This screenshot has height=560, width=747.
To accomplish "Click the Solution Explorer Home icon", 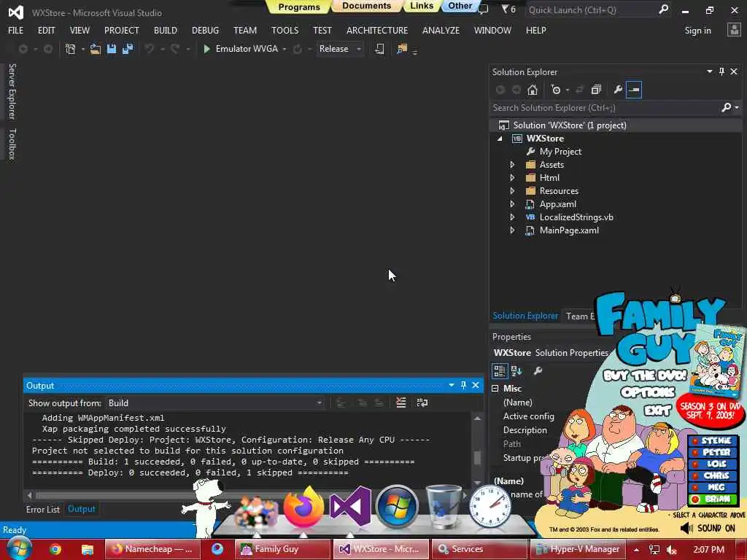I will 532,90.
